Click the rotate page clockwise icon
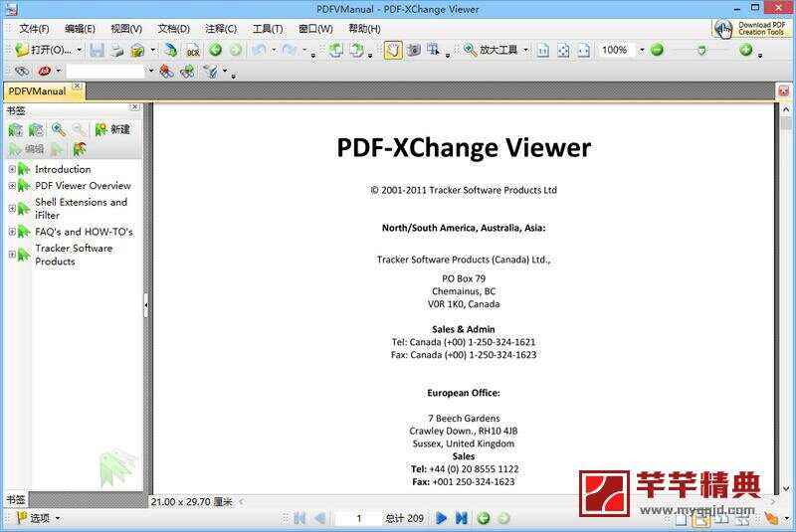 pos(357,50)
